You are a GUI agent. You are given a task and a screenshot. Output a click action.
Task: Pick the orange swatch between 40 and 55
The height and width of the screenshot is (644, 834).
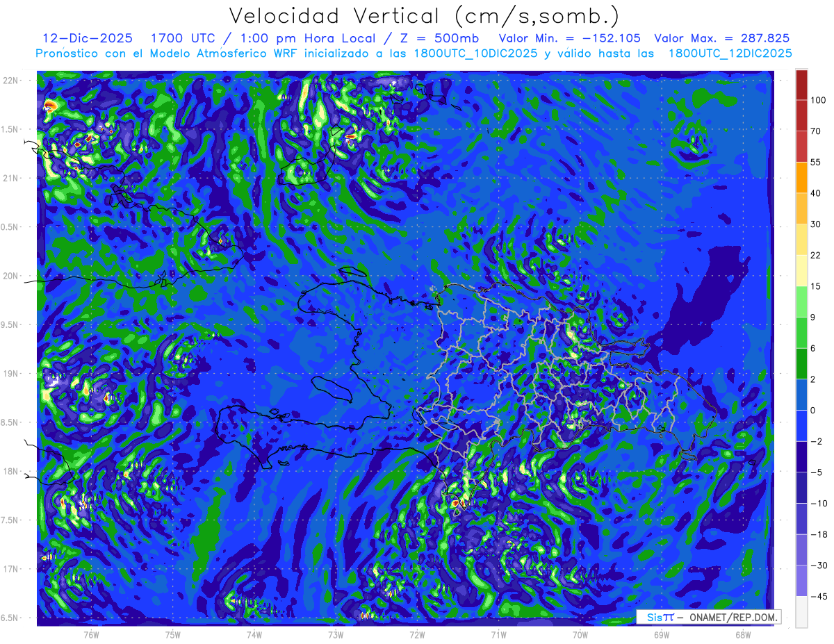click(x=801, y=177)
